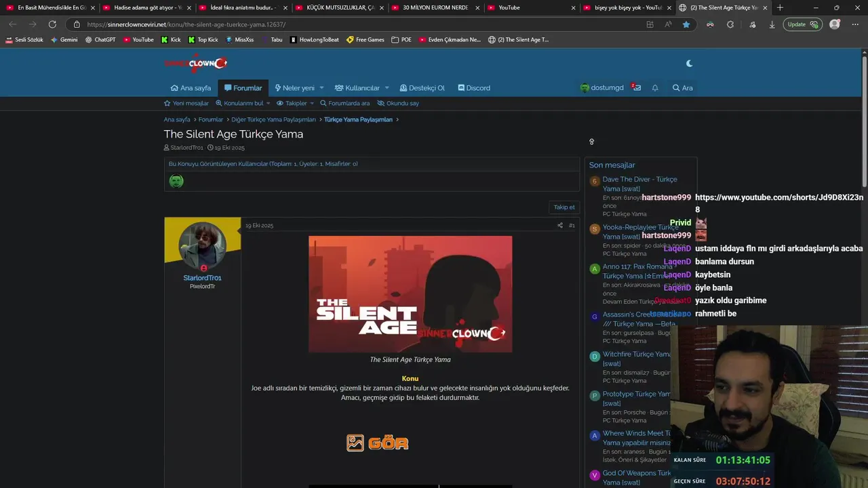Open the Kullanıcılar nav tab
This screenshot has width=868, height=488.
[x=357, y=88]
